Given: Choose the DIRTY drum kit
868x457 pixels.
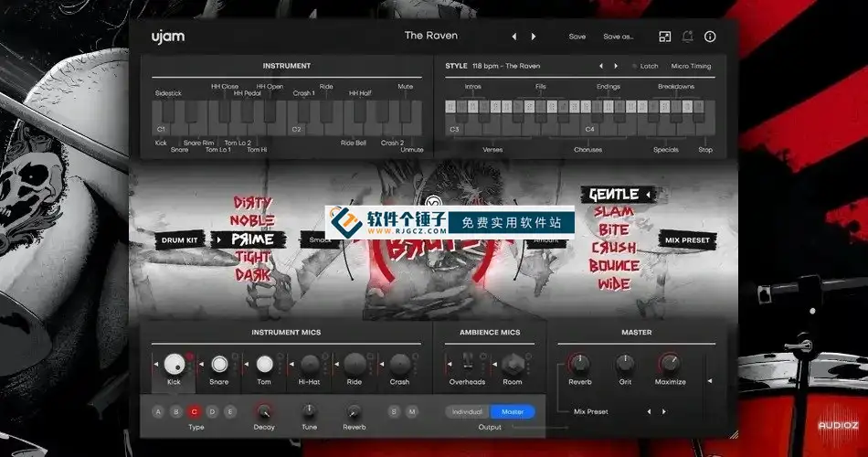Looking at the screenshot, I should 252,202.
